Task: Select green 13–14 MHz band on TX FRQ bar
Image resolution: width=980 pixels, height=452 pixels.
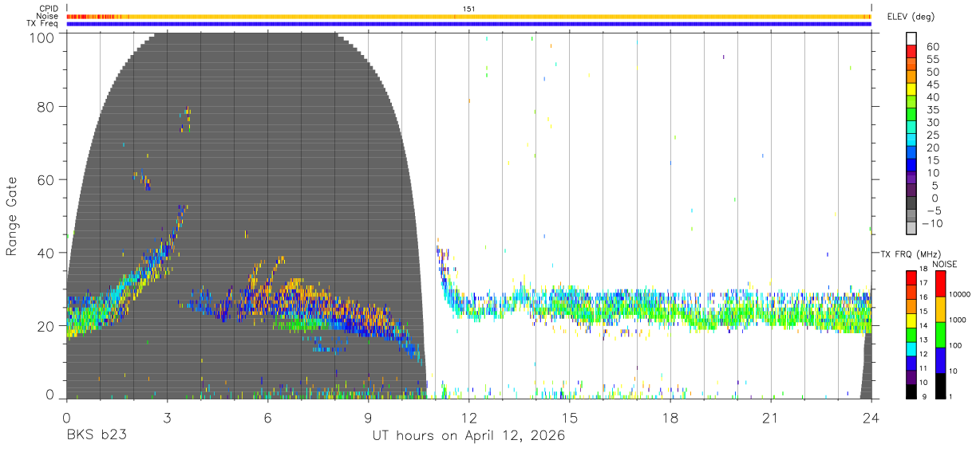Action: coord(911,334)
